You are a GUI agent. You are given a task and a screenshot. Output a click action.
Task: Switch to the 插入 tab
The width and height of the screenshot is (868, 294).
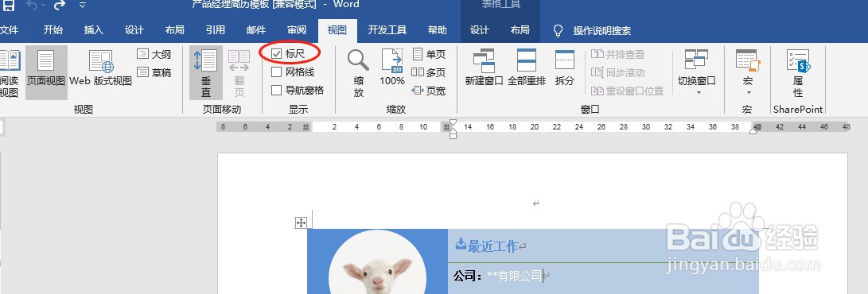pyautogui.click(x=94, y=30)
